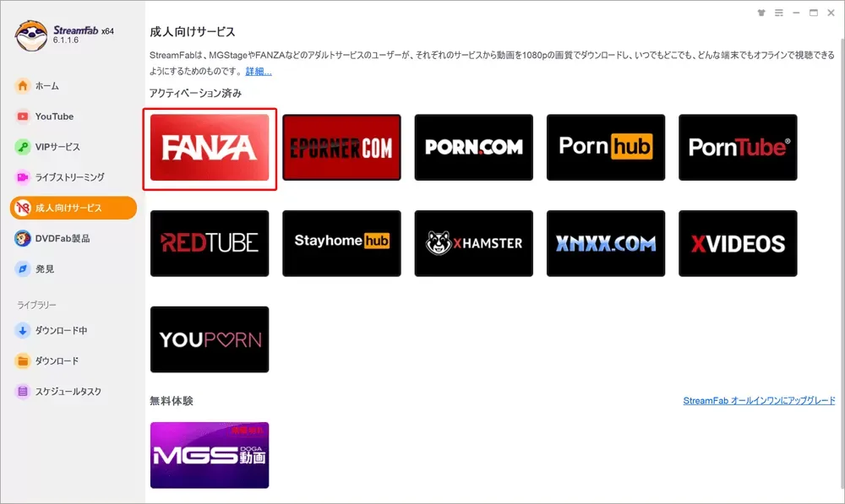The width and height of the screenshot is (845, 504).
Task: Follow the 詳細 details link
Action: [258, 72]
